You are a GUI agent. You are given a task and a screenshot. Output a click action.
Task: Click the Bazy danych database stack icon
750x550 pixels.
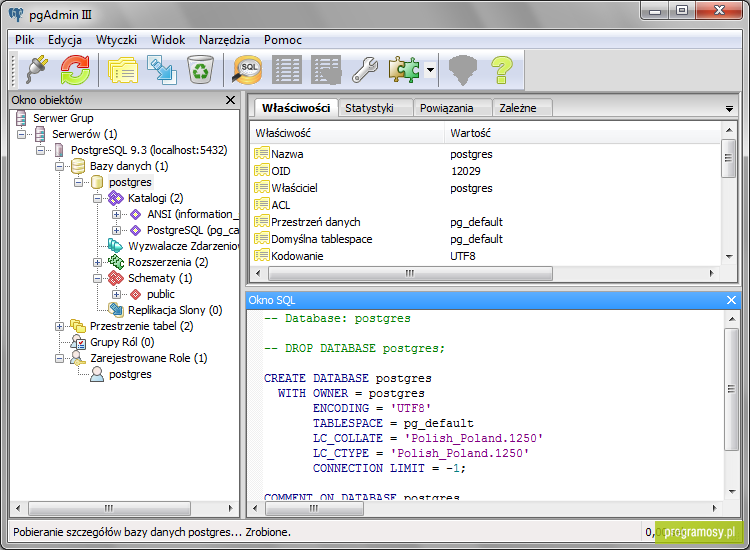[x=78, y=166]
